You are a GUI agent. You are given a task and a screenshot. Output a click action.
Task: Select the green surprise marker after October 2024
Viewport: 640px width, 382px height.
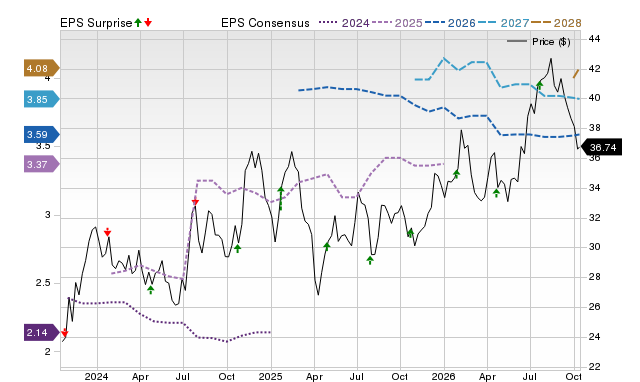click(238, 248)
